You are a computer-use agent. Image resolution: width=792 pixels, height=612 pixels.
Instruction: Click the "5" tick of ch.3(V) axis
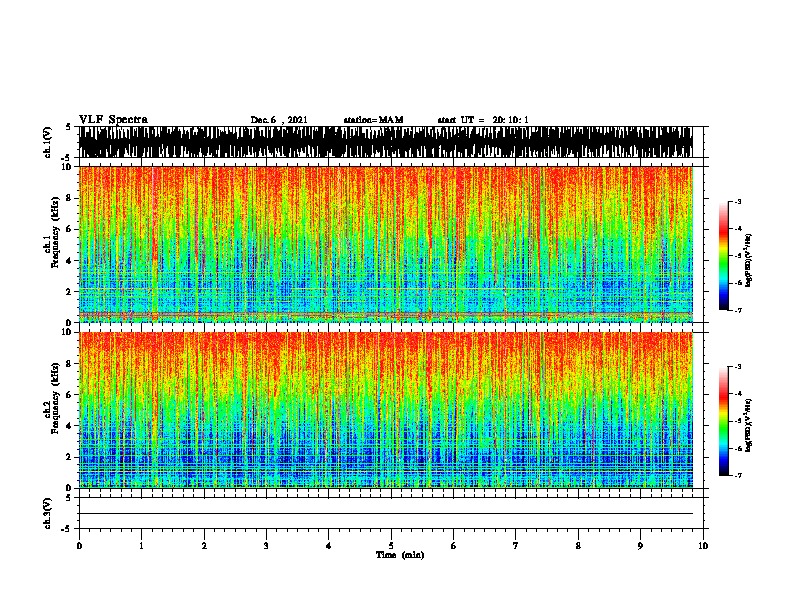(x=69, y=497)
